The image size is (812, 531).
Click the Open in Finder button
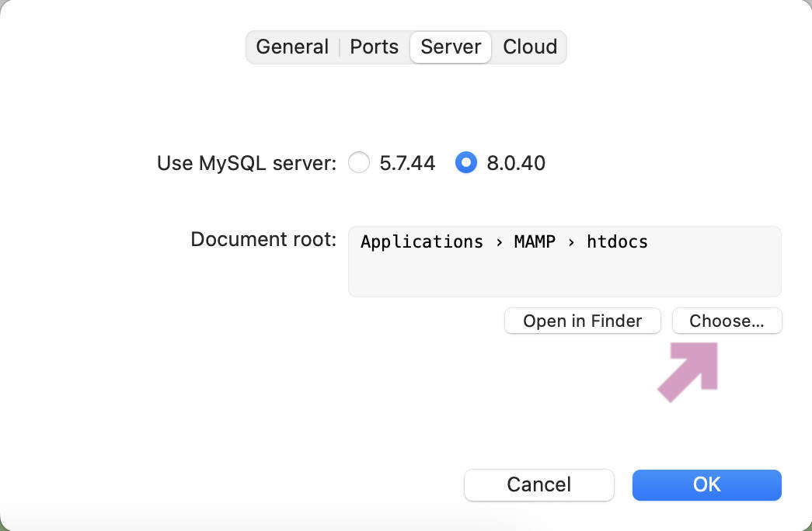click(582, 321)
